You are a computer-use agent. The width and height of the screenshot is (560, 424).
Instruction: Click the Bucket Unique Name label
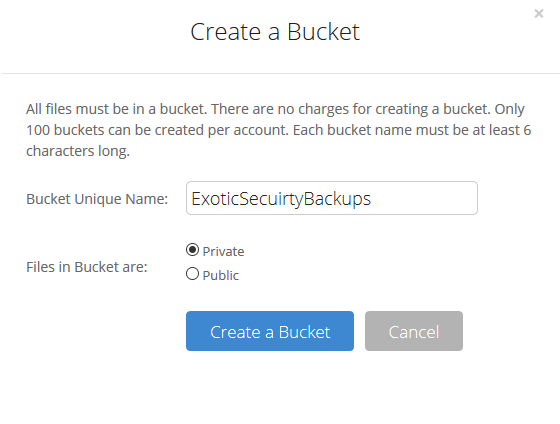point(97,199)
